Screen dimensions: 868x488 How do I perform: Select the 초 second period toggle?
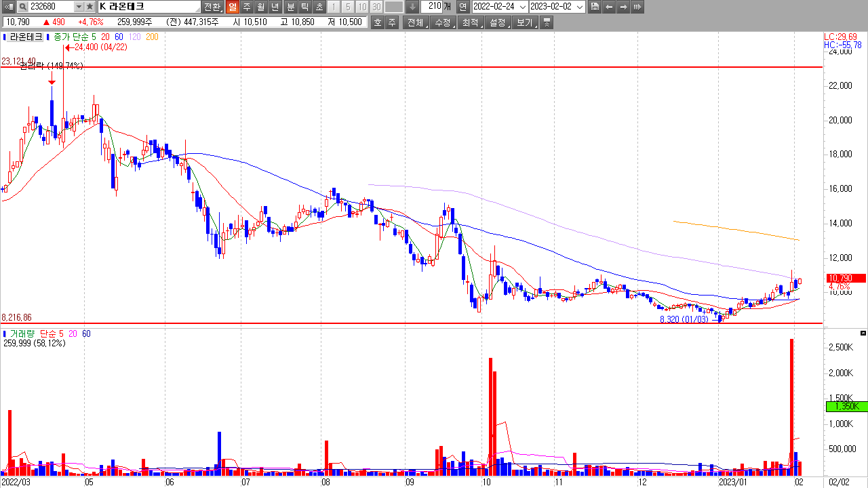coord(319,7)
